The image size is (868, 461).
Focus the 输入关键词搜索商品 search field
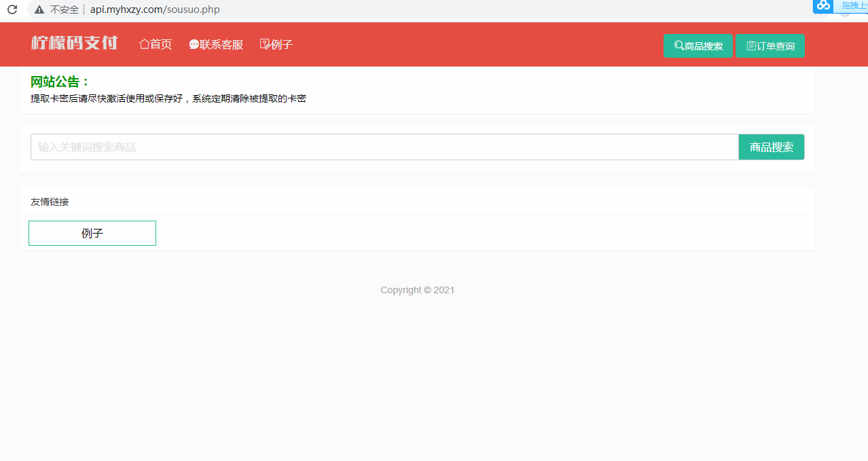tap(384, 147)
